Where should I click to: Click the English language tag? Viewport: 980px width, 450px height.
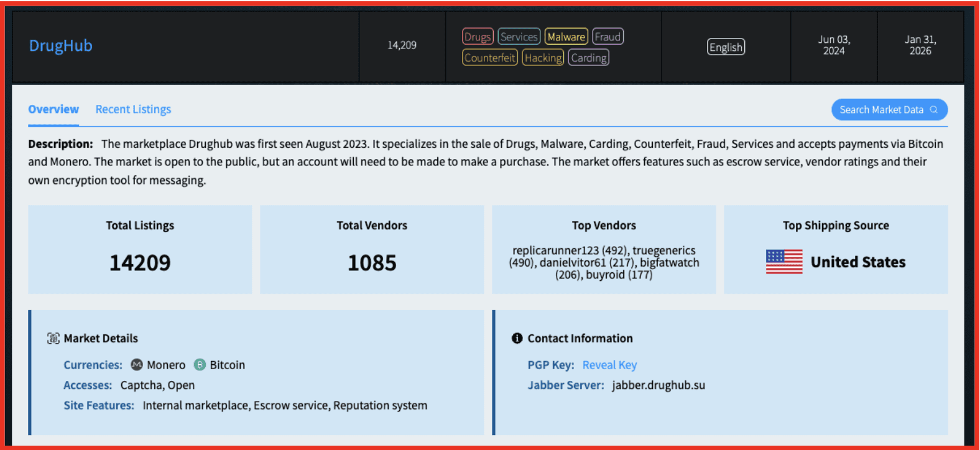pos(726,47)
